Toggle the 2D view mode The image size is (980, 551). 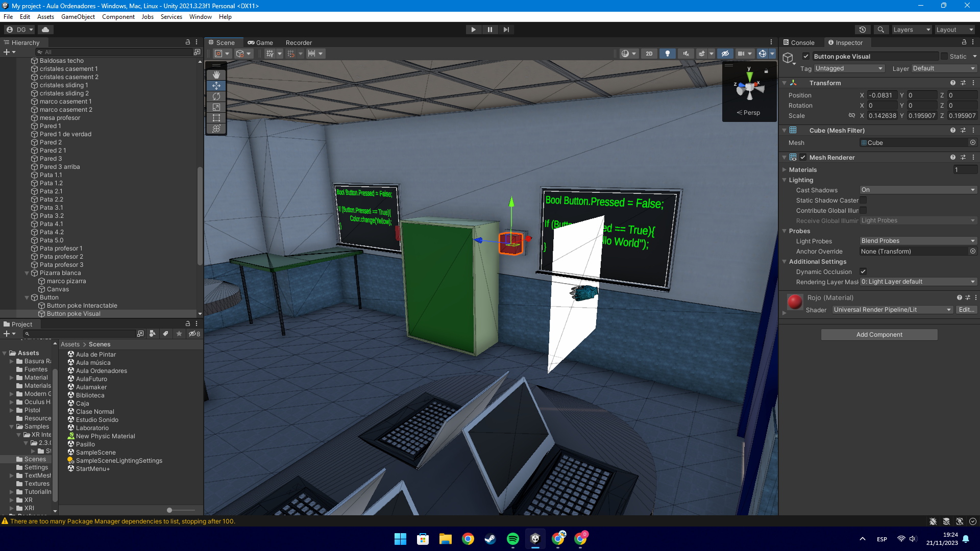[649, 54]
